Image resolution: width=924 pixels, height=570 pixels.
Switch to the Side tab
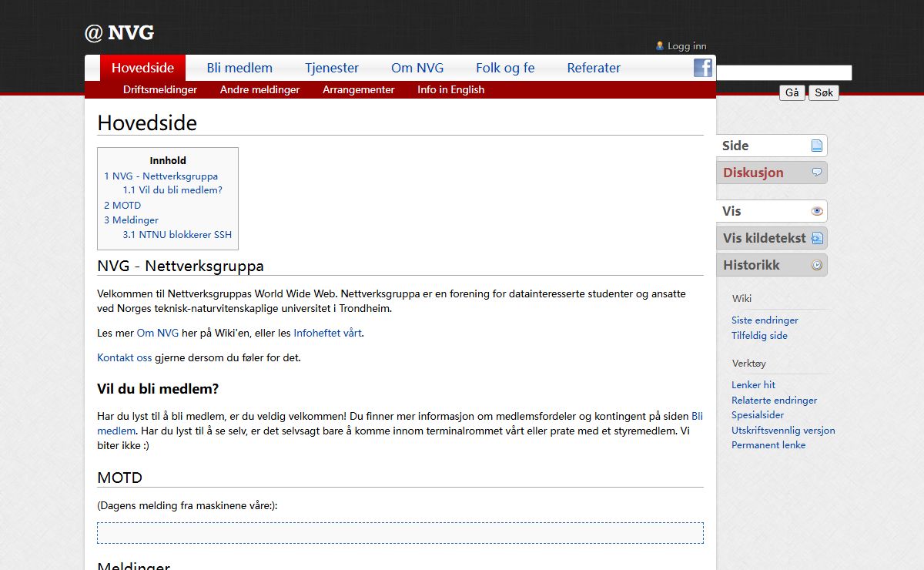point(772,146)
